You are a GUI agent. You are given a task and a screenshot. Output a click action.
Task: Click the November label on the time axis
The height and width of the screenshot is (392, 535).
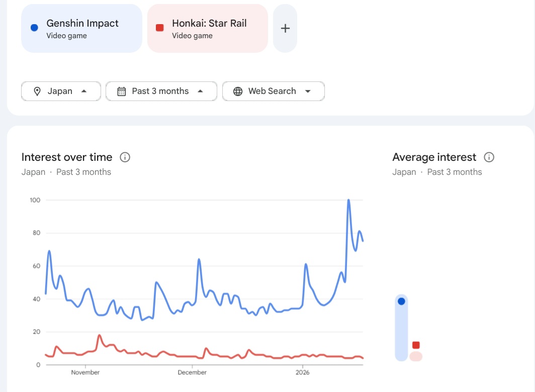coord(85,372)
